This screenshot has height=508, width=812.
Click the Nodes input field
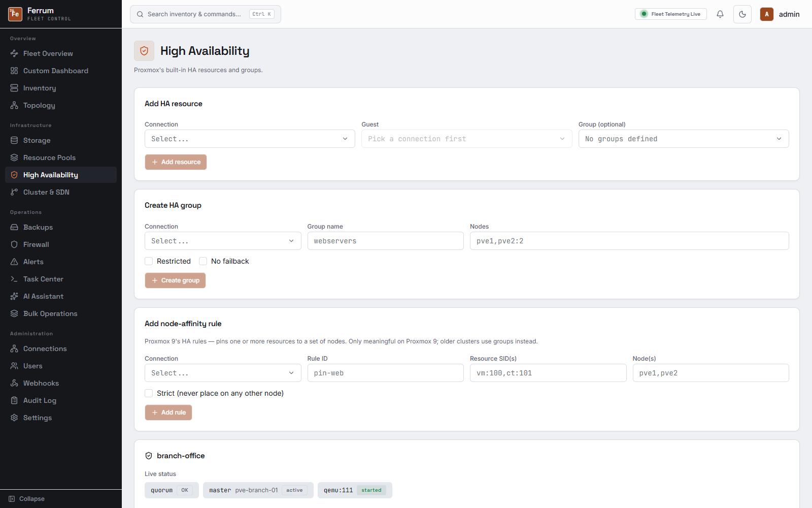(x=629, y=241)
